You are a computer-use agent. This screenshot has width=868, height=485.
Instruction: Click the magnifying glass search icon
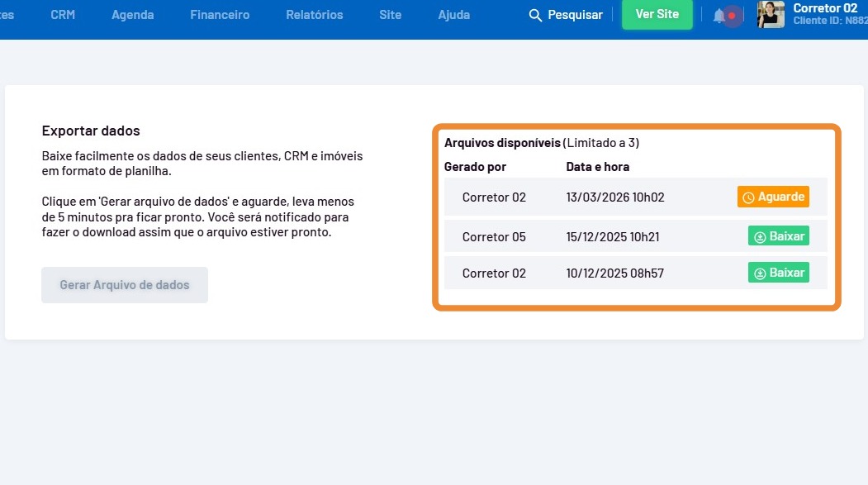tap(535, 15)
